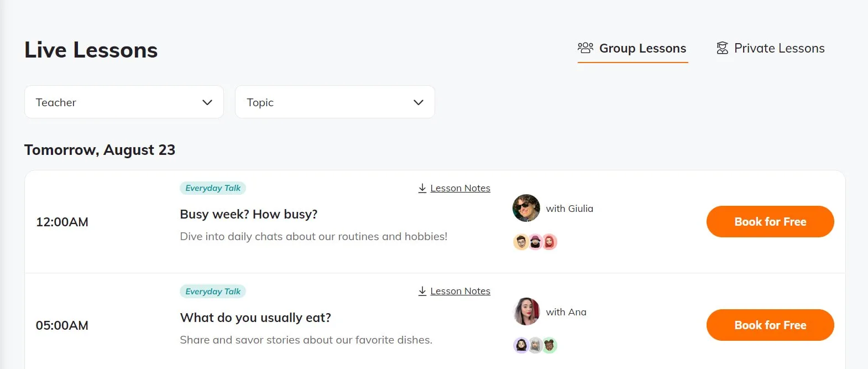
Task: Click the Private Lessons graduate icon
Action: coord(722,48)
